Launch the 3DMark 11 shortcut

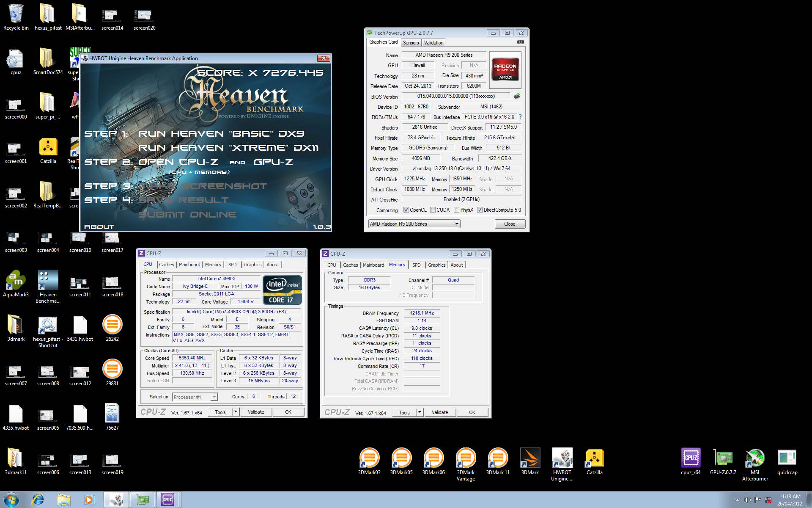(x=498, y=461)
